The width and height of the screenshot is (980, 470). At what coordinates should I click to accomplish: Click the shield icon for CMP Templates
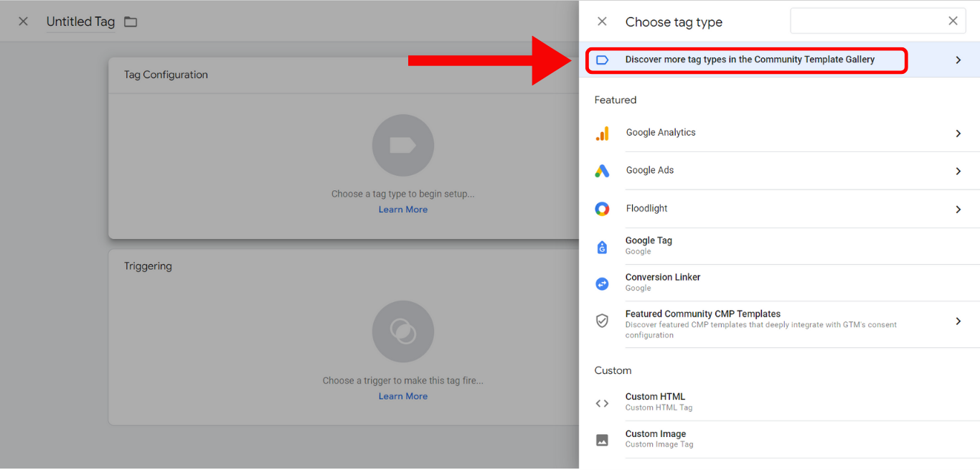click(x=603, y=321)
